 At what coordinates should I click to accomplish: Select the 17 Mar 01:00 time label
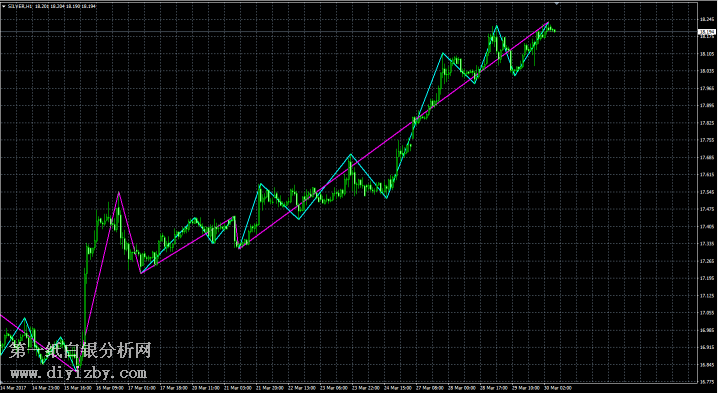140,388
